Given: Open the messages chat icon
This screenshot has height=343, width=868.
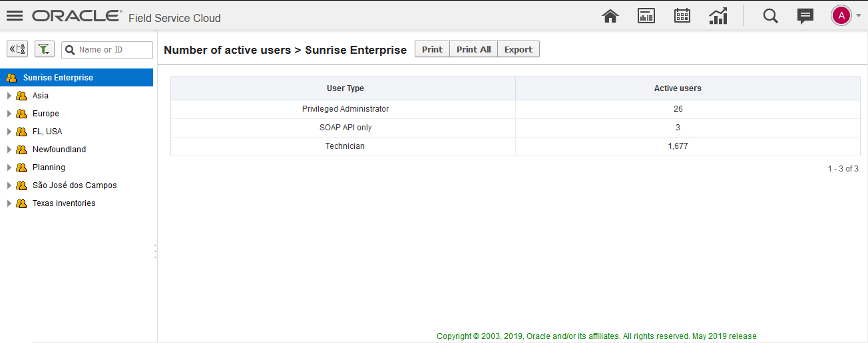Looking at the screenshot, I should [x=805, y=16].
